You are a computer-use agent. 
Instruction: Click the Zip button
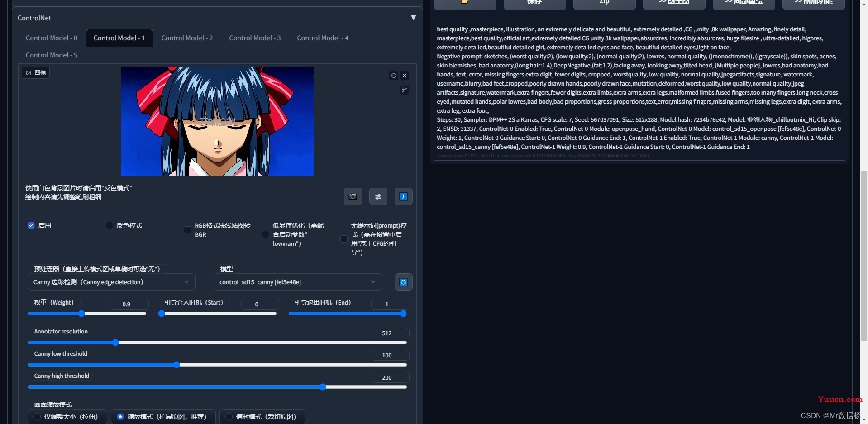pyautogui.click(x=604, y=3)
